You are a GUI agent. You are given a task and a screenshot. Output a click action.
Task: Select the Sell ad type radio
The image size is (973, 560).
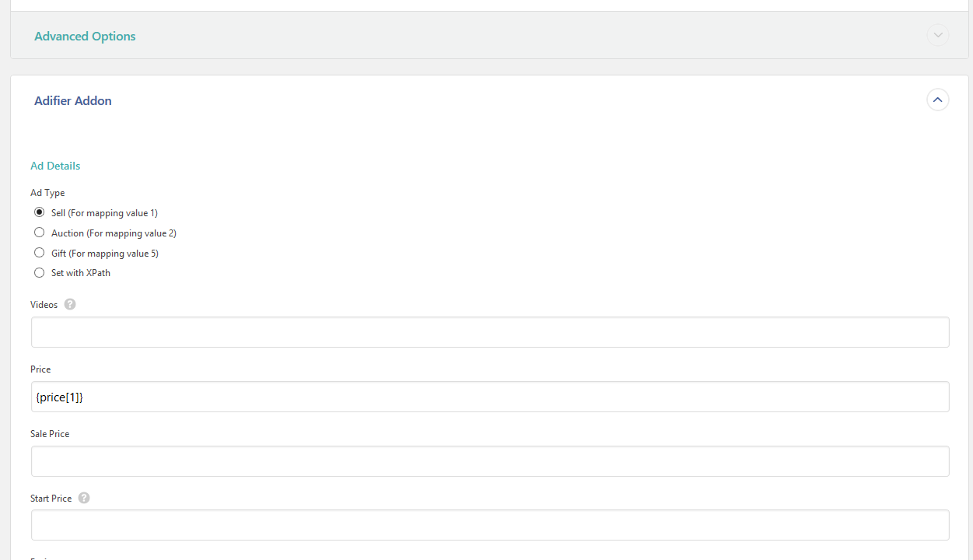coord(39,212)
